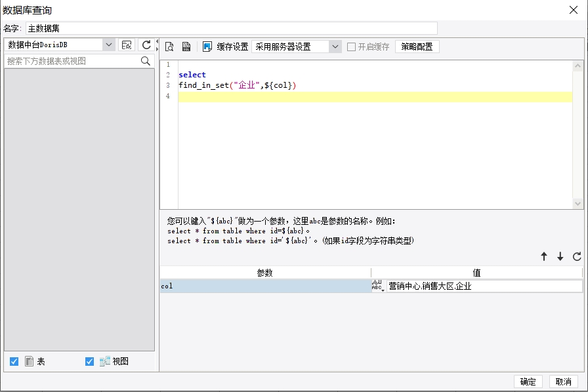Screen dimensions: 588x392
Task: Move parameter up with up arrow
Action: click(544, 256)
